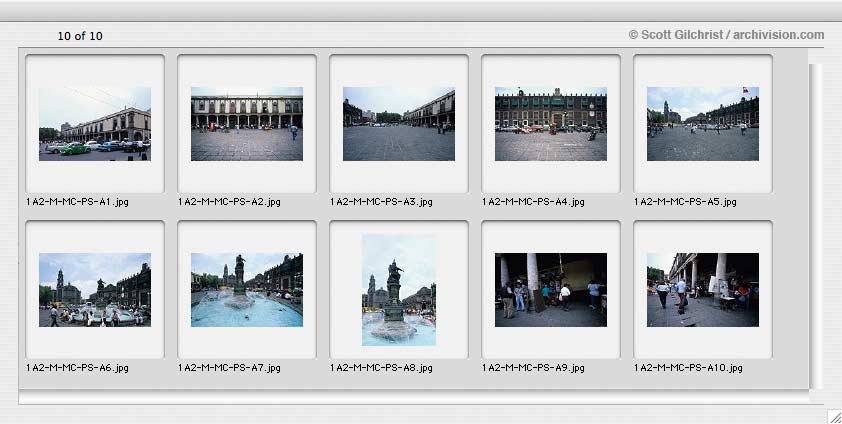Open thumbnail 1A2-M-MC-PS-A1 with parked cars
842x424 pixels.
(x=95, y=124)
